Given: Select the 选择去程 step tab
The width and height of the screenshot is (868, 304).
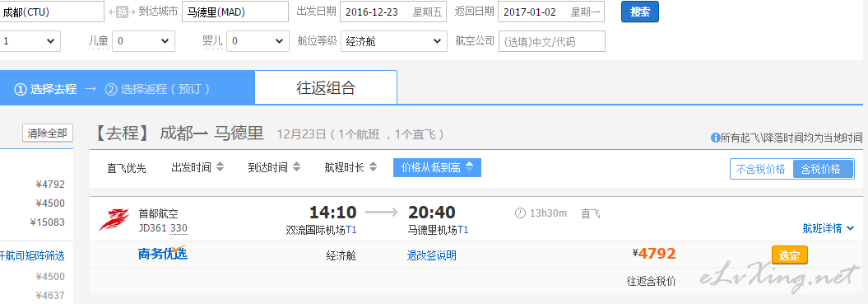Looking at the screenshot, I should (45, 89).
